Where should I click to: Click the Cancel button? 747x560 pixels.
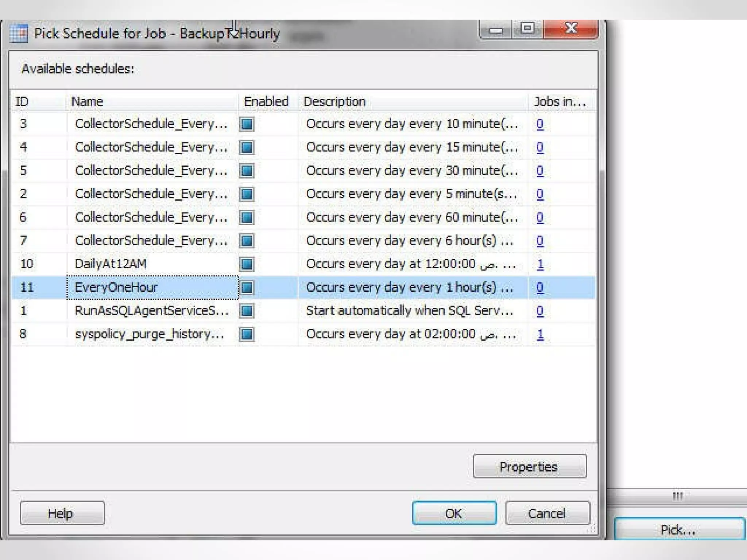(547, 513)
